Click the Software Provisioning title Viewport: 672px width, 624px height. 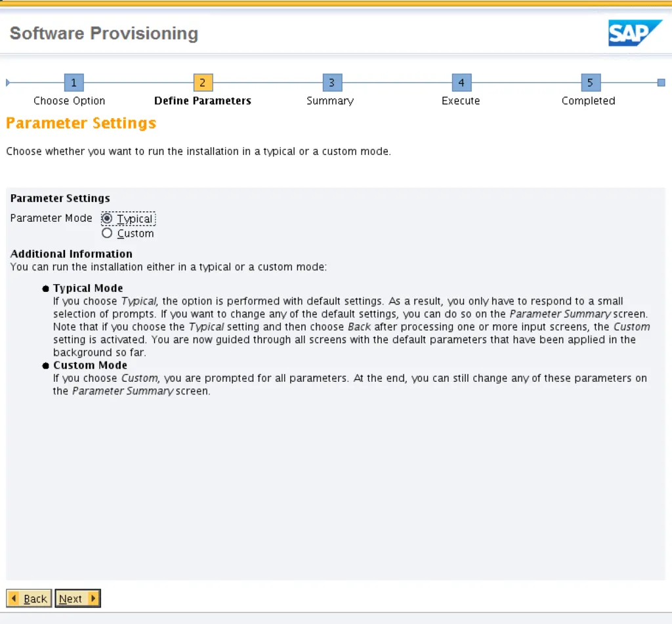pyautogui.click(x=104, y=33)
